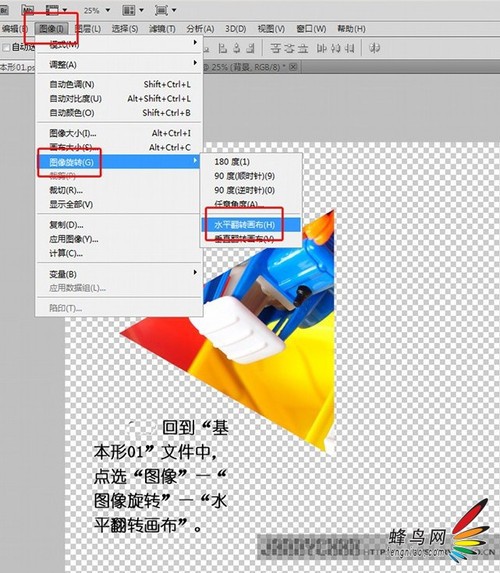Toggle the 自动选择 checkbox
500x573 pixels.
click(x=6, y=48)
